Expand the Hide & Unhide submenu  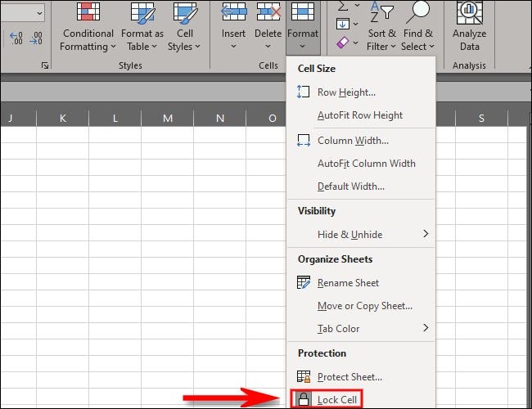362,234
